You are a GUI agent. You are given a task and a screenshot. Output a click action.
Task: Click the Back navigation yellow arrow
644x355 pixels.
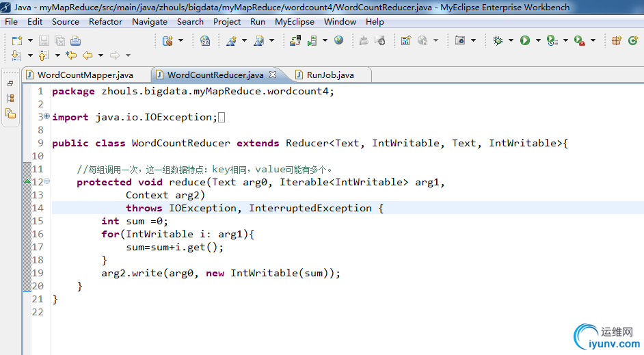pyautogui.click(x=88, y=55)
